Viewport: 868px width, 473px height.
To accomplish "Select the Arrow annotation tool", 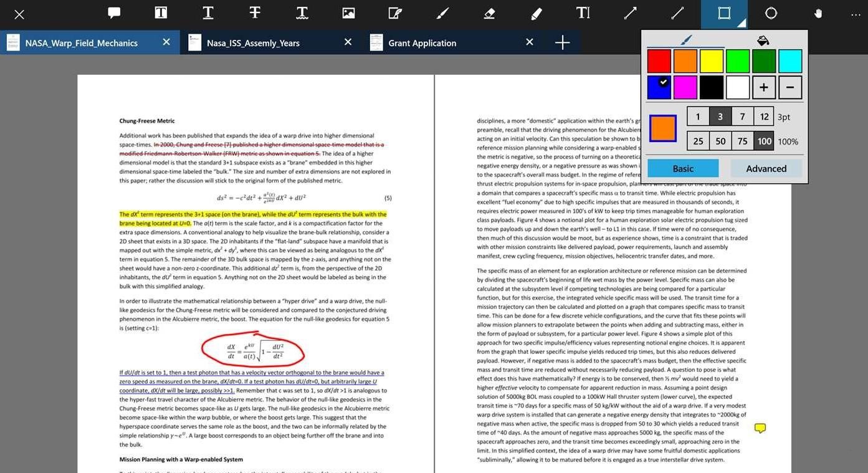I will 631,12.
